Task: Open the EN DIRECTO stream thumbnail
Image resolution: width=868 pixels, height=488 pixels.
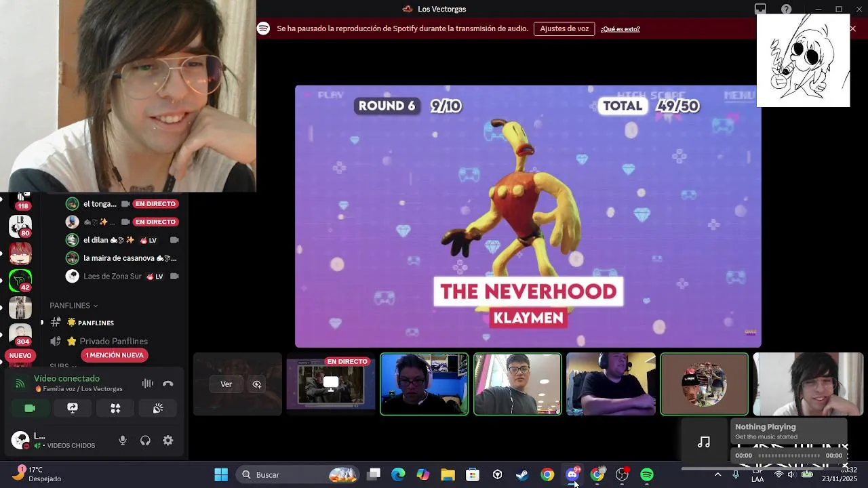Action: (x=331, y=384)
